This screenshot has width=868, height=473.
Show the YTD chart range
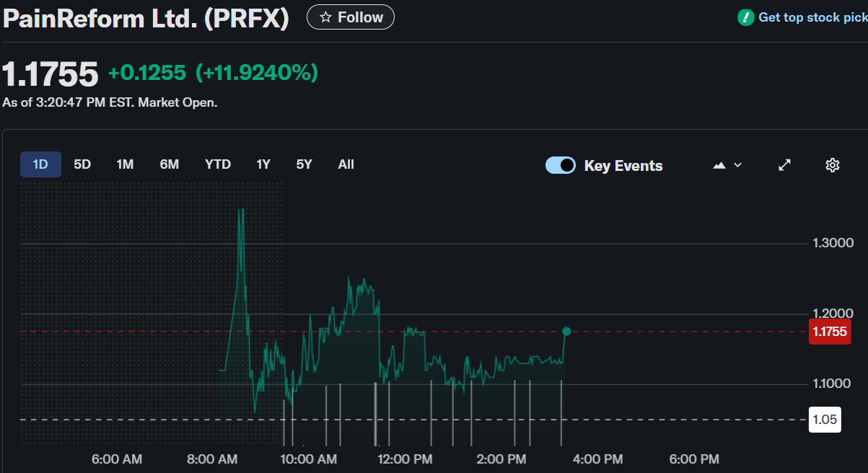[217, 164]
